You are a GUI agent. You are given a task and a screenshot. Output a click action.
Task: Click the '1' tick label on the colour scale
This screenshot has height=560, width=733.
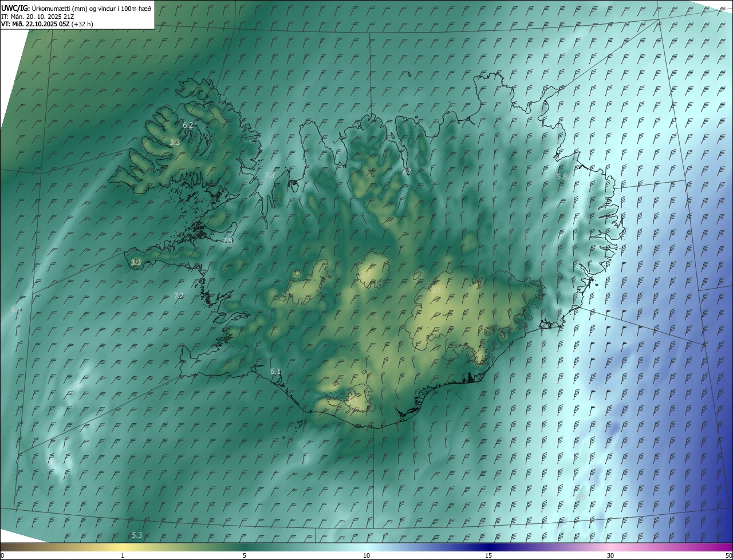click(x=123, y=555)
